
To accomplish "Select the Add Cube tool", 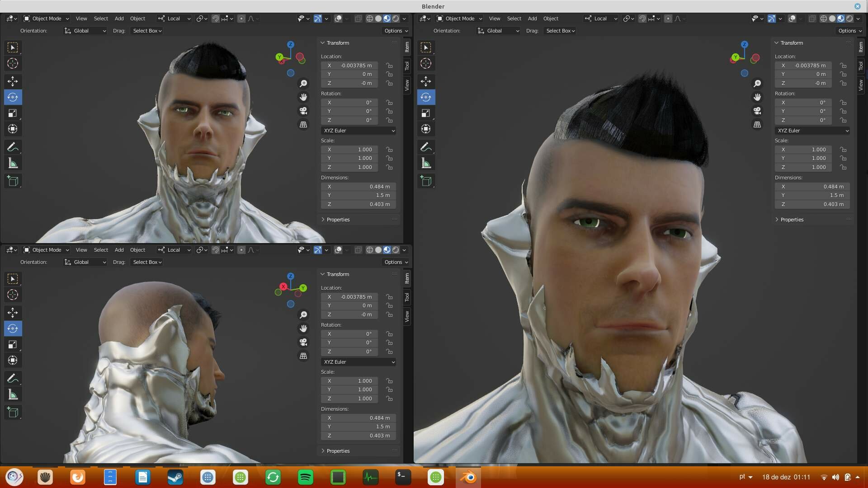I will [x=13, y=181].
